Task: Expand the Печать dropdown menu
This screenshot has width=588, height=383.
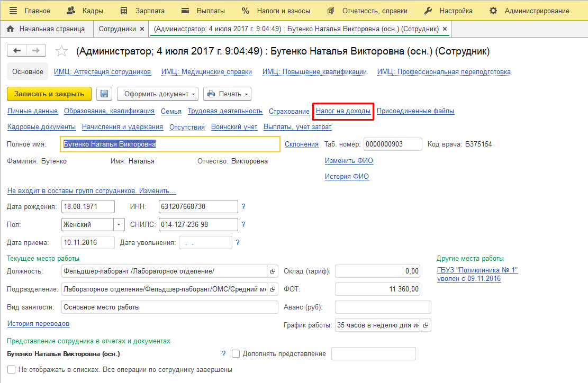Action: pos(228,94)
